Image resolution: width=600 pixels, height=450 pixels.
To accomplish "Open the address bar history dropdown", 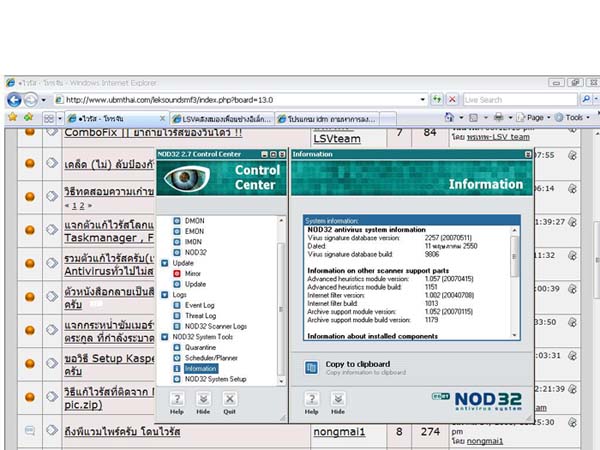I will (422, 100).
